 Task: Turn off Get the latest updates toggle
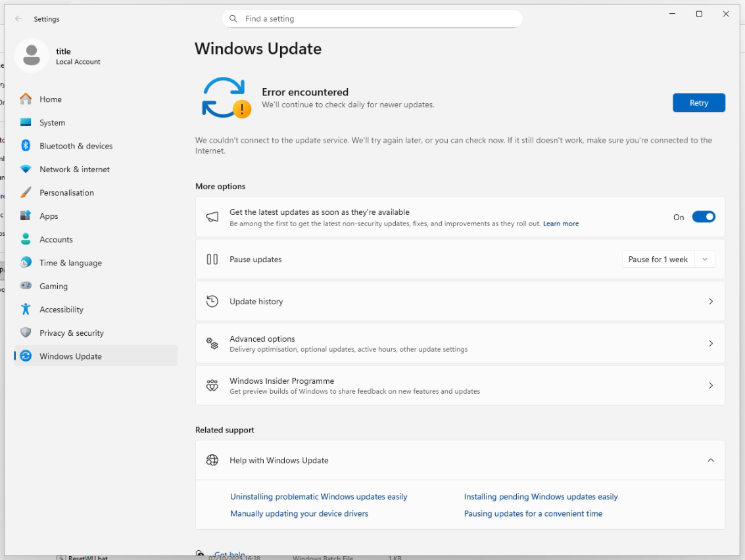(x=704, y=217)
